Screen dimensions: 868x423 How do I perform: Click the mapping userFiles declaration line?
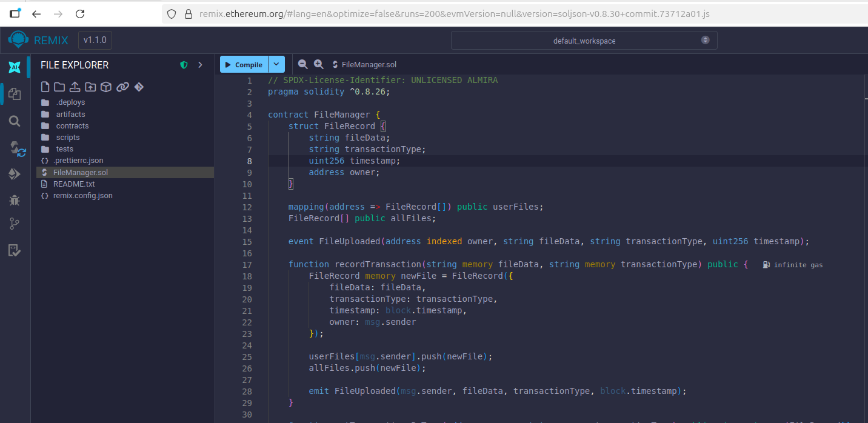point(416,207)
